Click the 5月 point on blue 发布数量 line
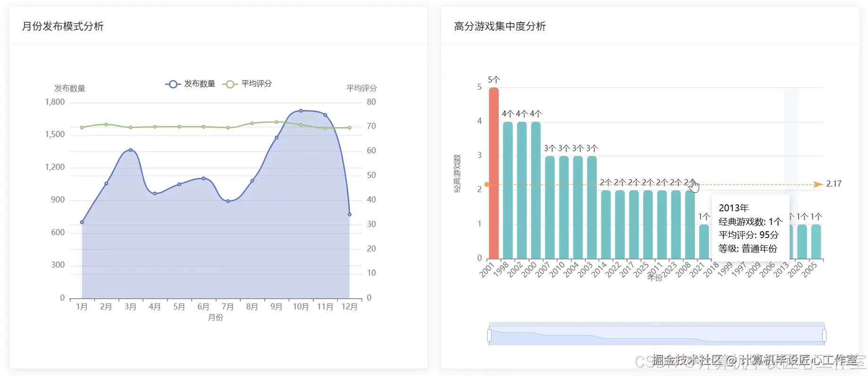Image resolution: width=868 pixels, height=377 pixels. pyautogui.click(x=179, y=184)
